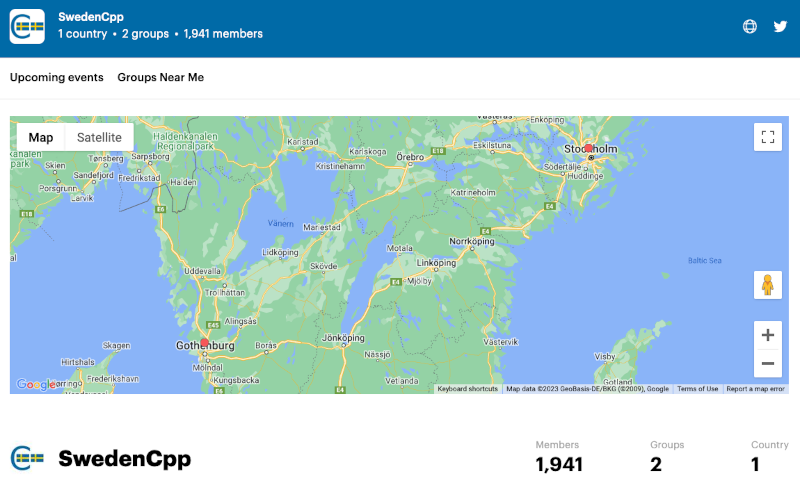Viewport: 800px width, 483px height.
Task: Click the Skövde label on the map
Action: coord(324,266)
